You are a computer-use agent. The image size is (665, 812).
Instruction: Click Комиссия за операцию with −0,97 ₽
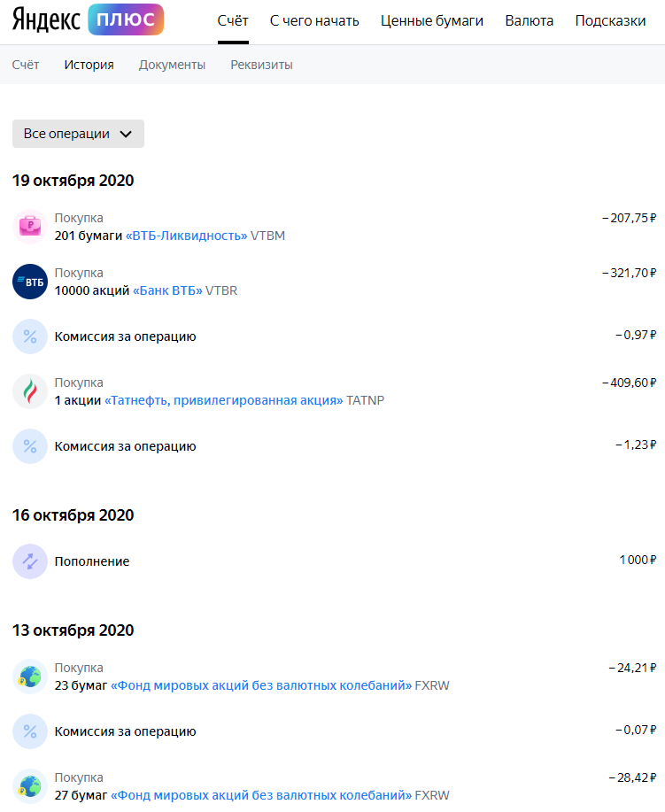click(x=126, y=336)
